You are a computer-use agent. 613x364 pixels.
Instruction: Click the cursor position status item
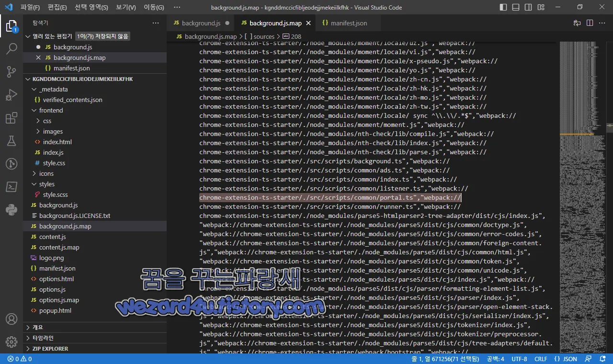(x=445, y=359)
